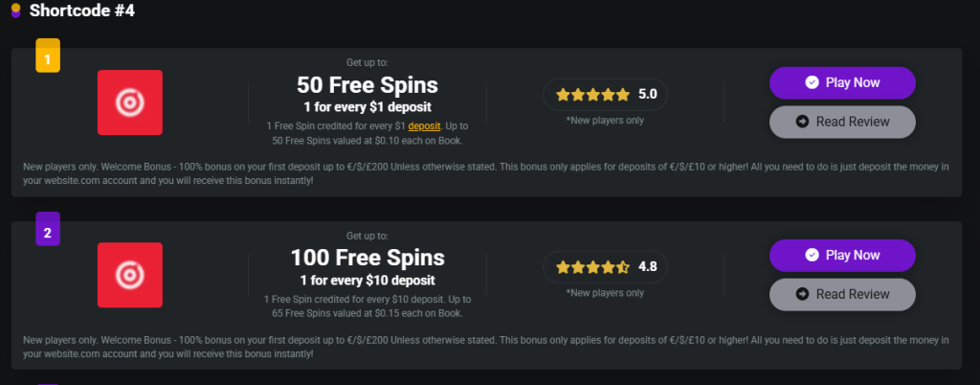Click the yellow rank 1 badge

(48, 56)
